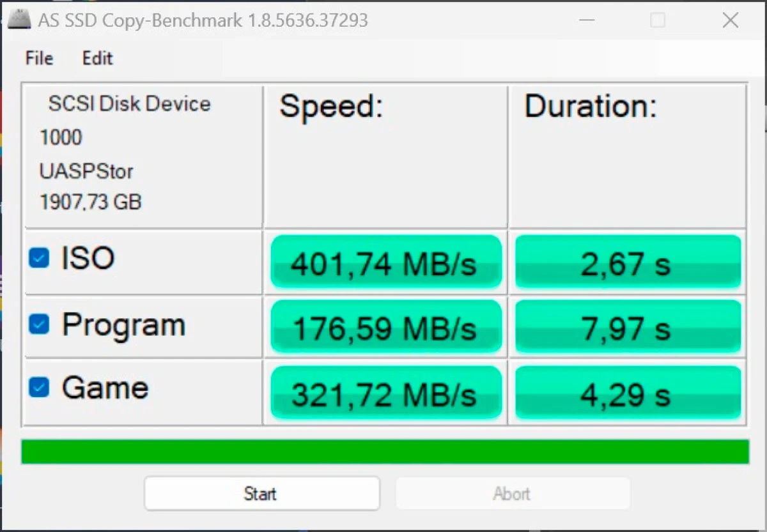Select the ISO speed result 401,74 MB/s
This screenshot has height=532, width=767.
[x=386, y=262]
